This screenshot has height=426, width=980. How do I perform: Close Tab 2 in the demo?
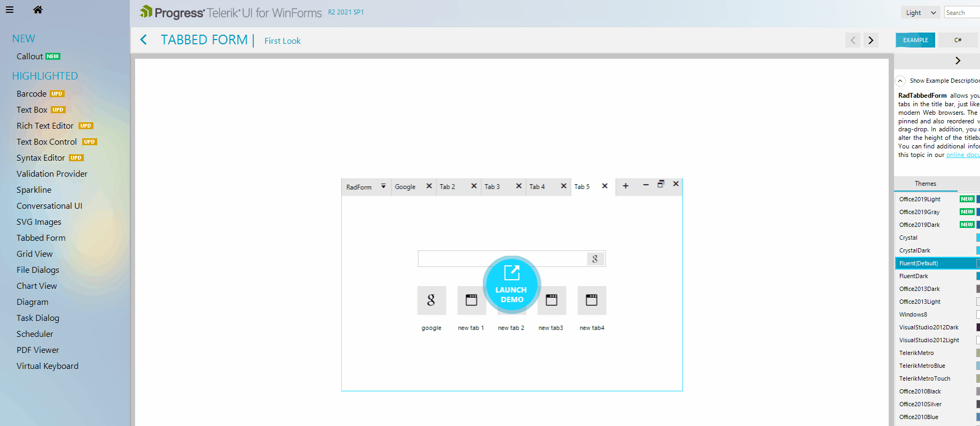pyautogui.click(x=474, y=186)
